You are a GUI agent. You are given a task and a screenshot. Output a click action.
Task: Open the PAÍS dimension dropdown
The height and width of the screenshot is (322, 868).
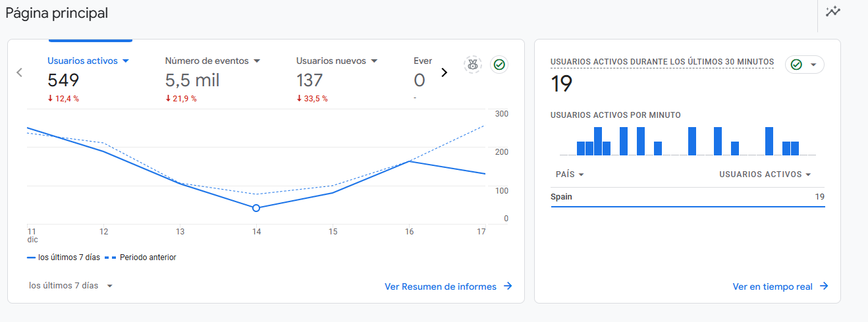click(570, 174)
